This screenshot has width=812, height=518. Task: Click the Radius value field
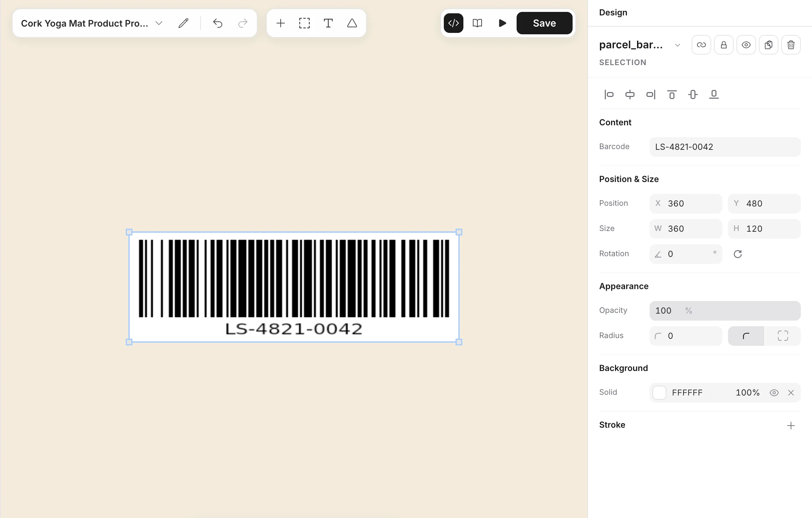[x=686, y=336]
